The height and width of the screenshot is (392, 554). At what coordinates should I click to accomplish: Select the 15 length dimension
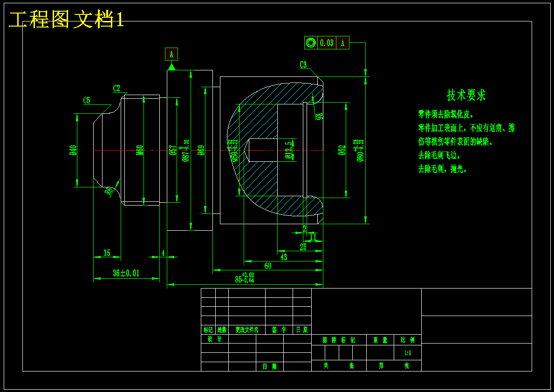[107, 252]
